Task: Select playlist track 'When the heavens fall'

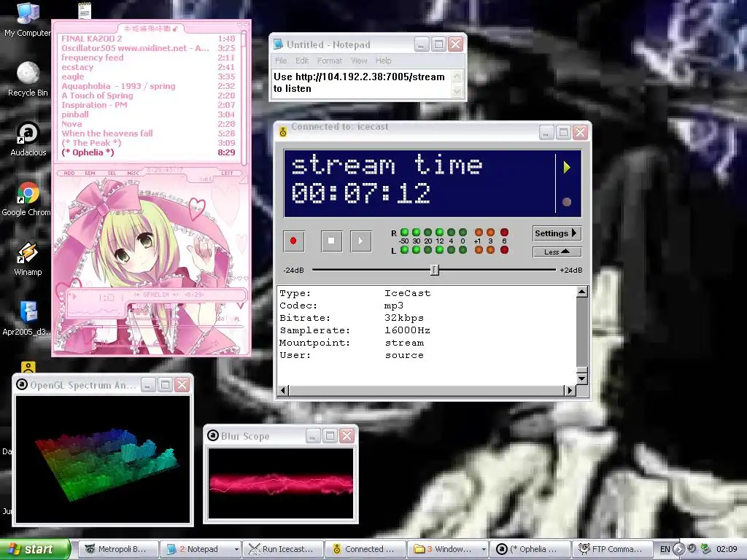Action: (147, 133)
